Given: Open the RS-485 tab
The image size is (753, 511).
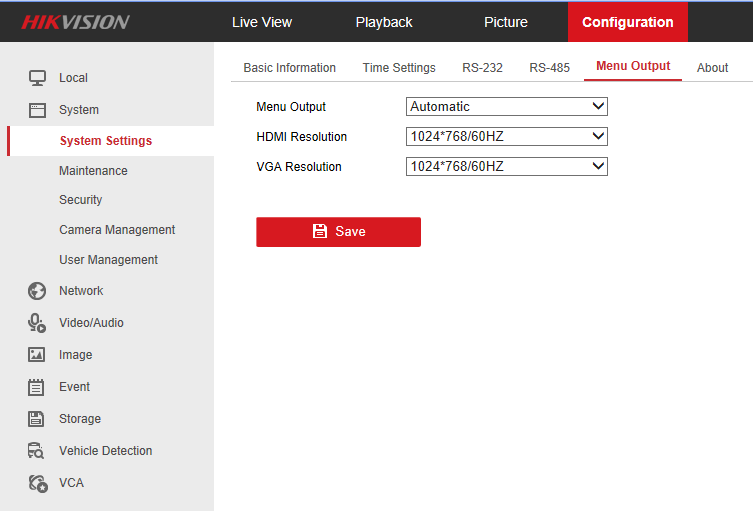Looking at the screenshot, I should pyautogui.click(x=549, y=68).
